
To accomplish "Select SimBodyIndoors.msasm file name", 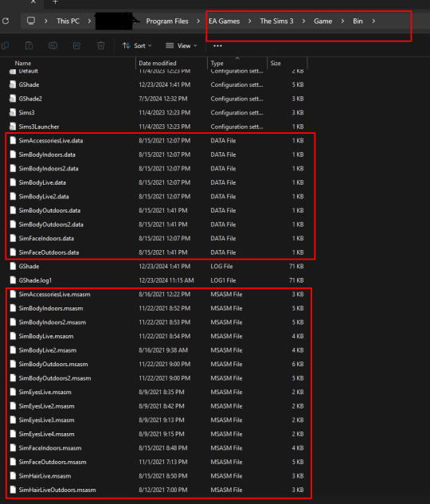I will [x=51, y=309].
